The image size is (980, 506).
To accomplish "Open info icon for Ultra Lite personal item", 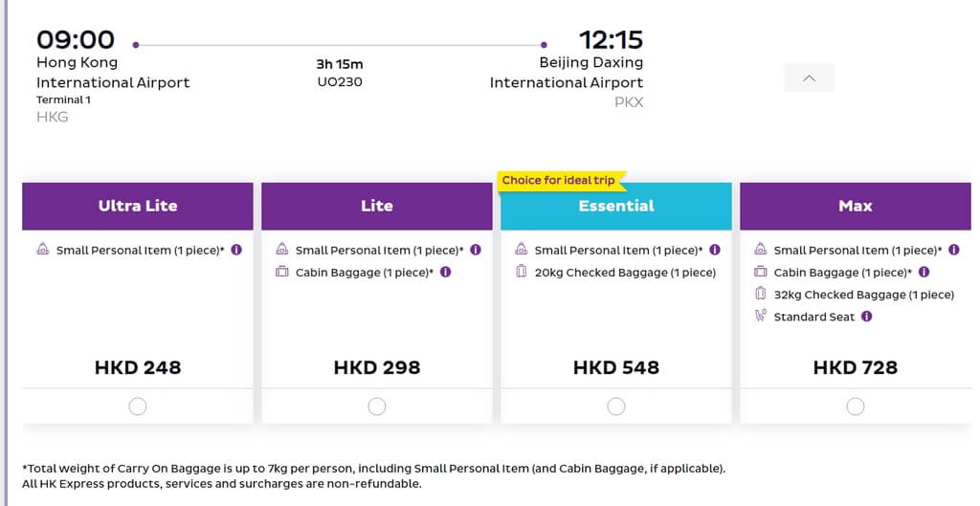I will (x=236, y=250).
